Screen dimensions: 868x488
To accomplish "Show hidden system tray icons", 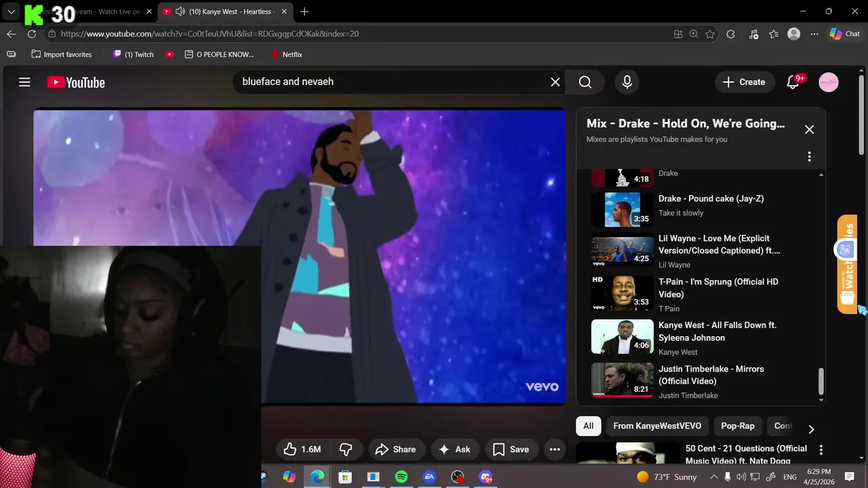I will [x=713, y=477].
